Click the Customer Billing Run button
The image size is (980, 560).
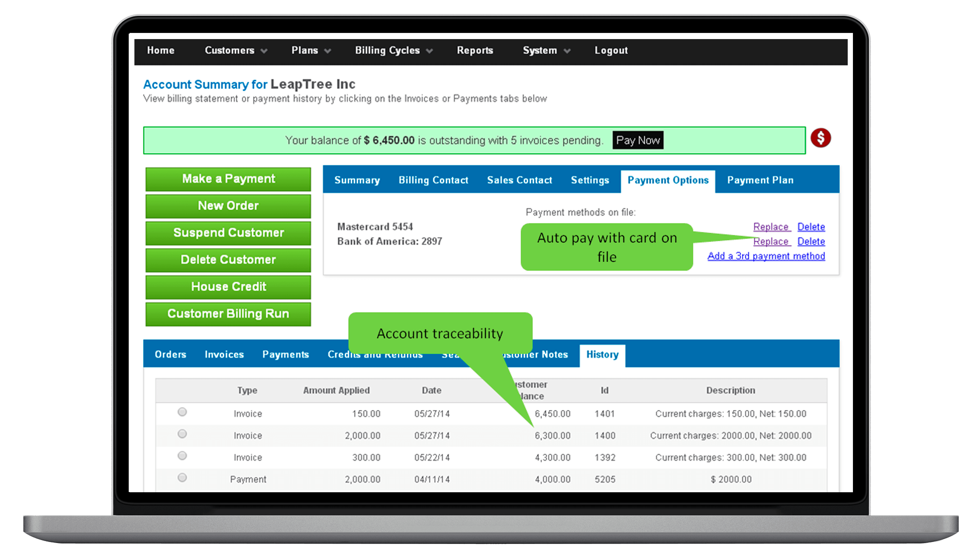pos(228,314)
